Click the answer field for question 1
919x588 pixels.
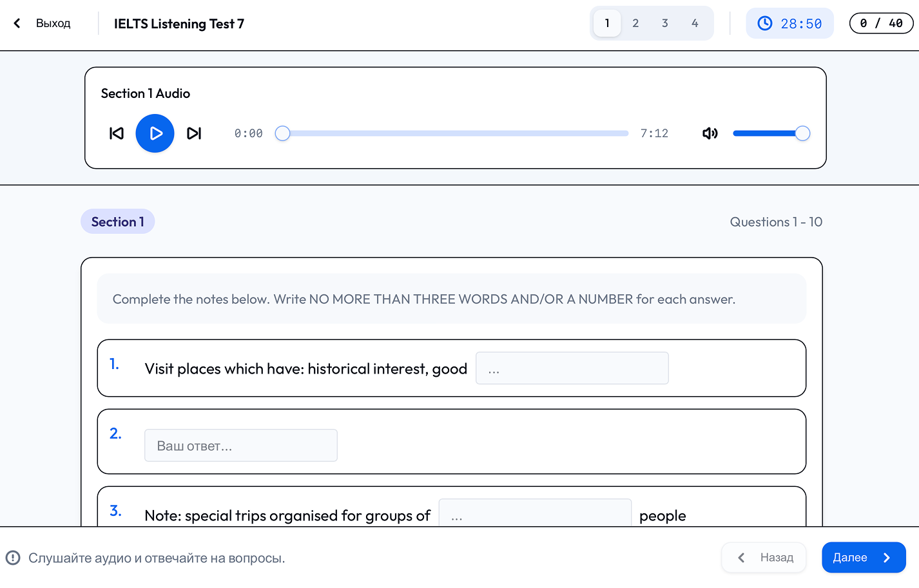point(572,368)
